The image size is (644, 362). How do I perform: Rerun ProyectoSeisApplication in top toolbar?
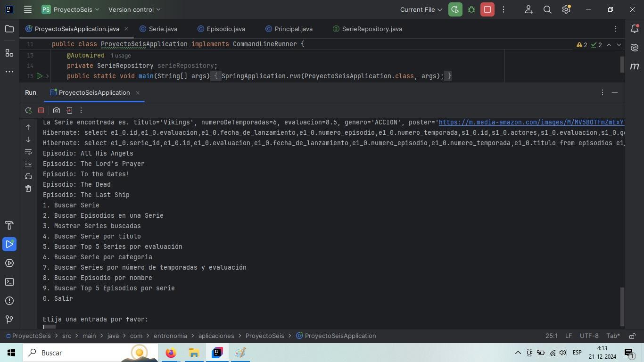tap(455, 9)
